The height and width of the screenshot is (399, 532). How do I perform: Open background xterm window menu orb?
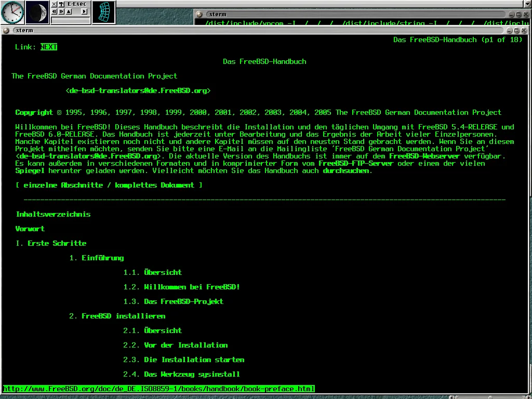pos(201,14)
